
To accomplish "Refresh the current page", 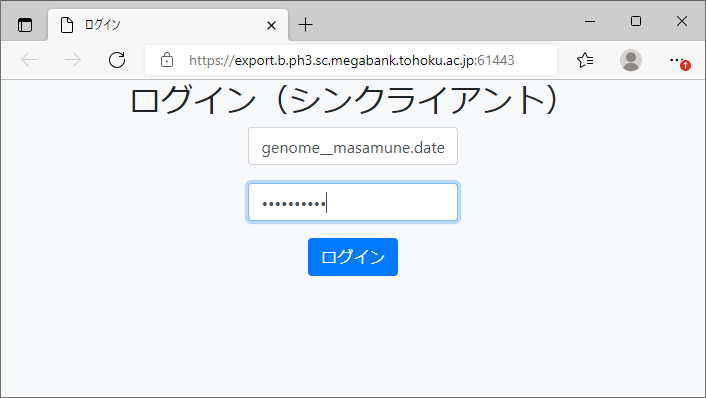I will click(x=117, y=60).
